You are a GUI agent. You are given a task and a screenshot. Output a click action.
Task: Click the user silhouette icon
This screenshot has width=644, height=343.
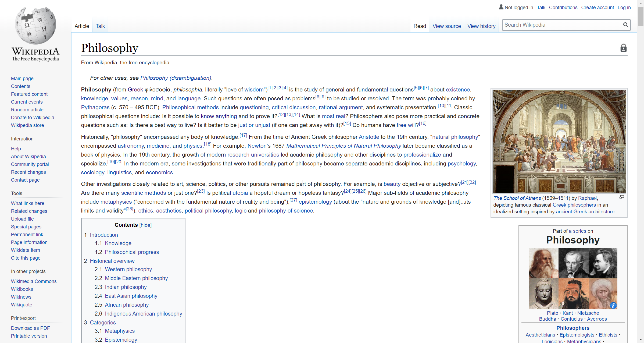[x=501, y=7]
